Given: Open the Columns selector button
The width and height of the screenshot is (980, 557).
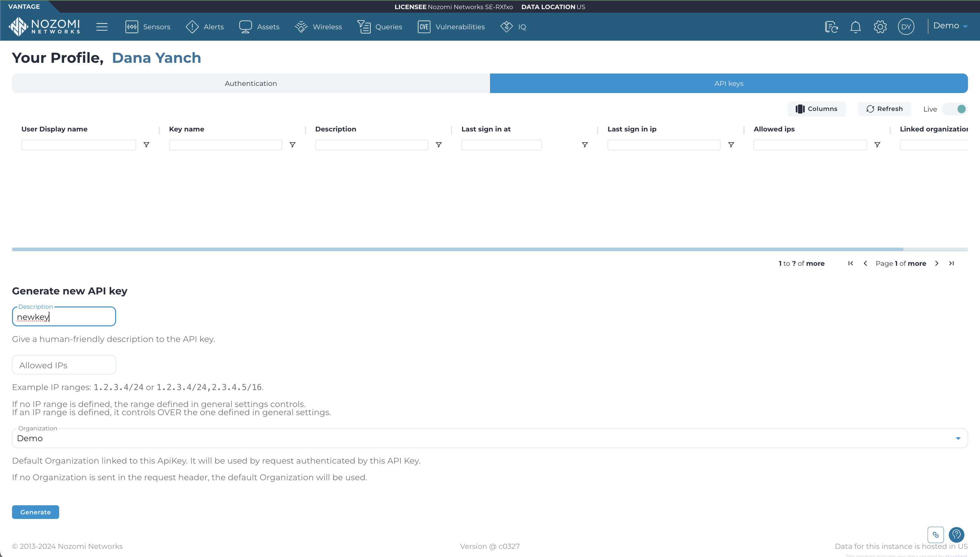Looking at the screenshot, I should [x=816, y=109].
